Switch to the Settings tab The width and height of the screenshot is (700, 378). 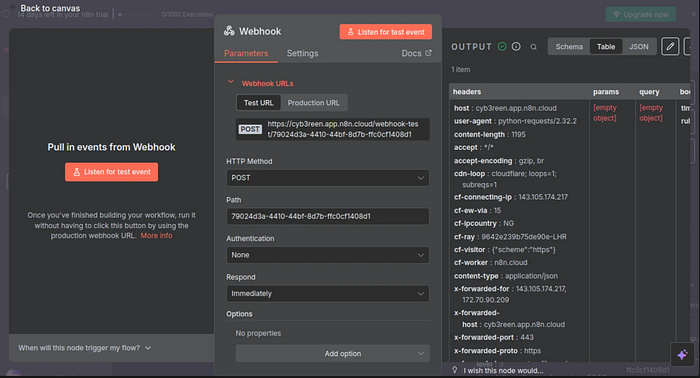[302, 53]
